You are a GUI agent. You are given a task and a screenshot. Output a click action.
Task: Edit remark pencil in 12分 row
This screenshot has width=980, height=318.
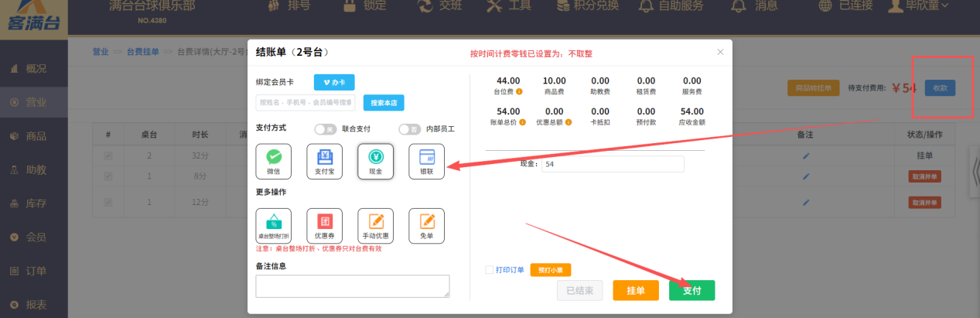tap(806, 203)
